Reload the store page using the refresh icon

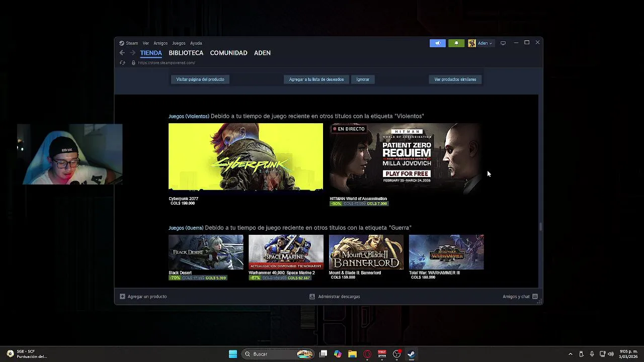(x=122, y=63)
